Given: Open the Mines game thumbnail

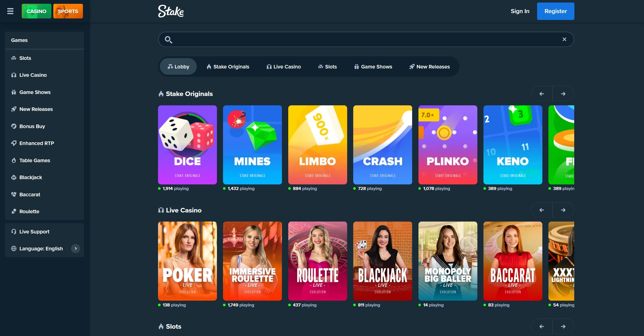Looking at the screenshot, I should coord(252,145).
